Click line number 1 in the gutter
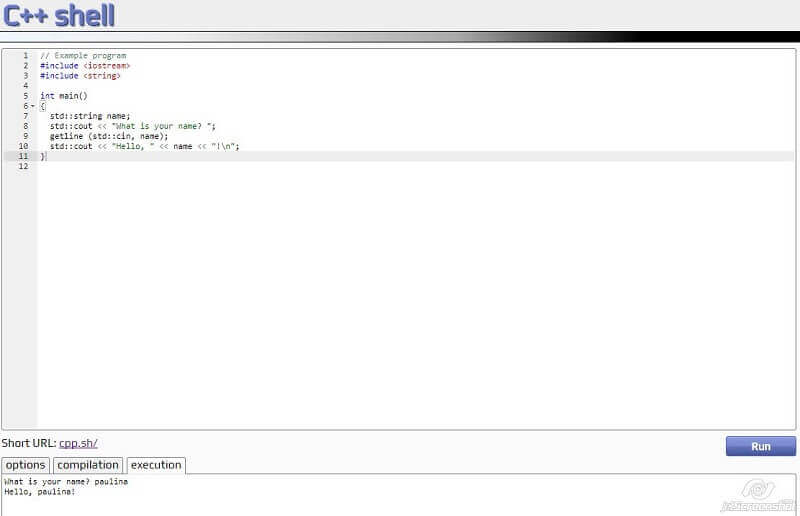The image size is (800, 516). (26, 56)
